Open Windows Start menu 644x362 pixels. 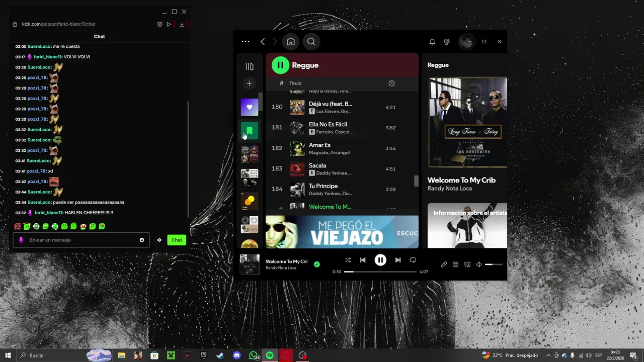pyautogui.click(x=8, y=355)
